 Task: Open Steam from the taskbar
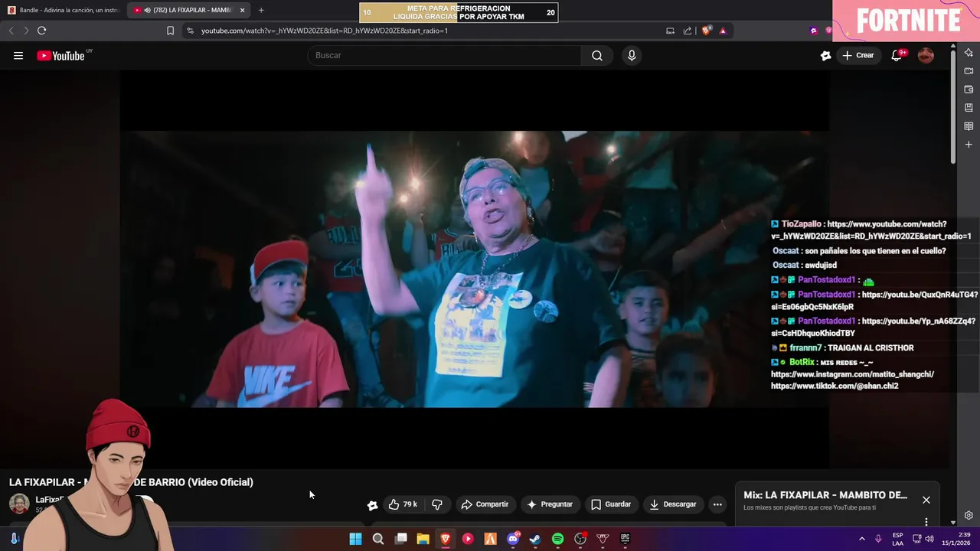point(535,539)
